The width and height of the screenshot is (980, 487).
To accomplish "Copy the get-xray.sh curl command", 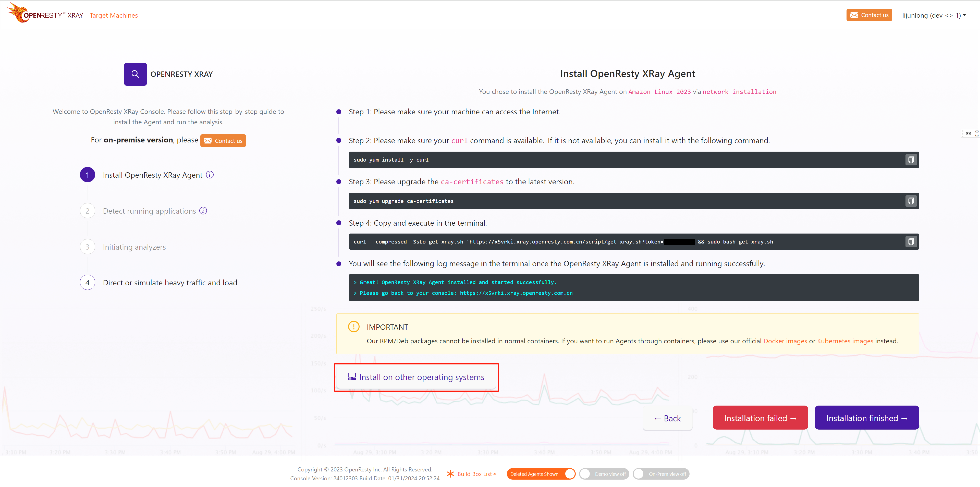I will click(x=911, y=242).
